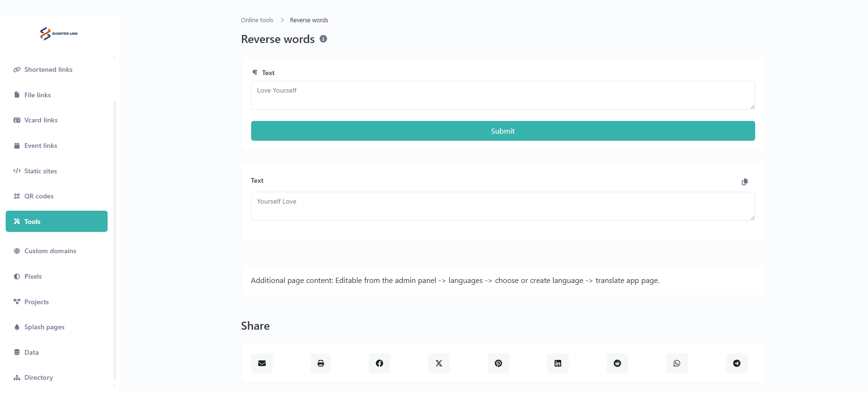
Task: Open Custom domains in sidebar
Action: click(50, 251)
